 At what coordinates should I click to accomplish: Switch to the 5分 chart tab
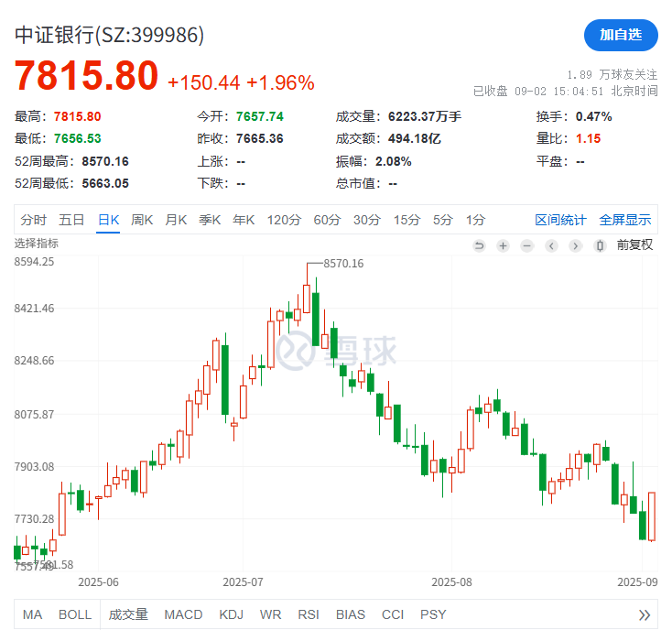[443, 220]
